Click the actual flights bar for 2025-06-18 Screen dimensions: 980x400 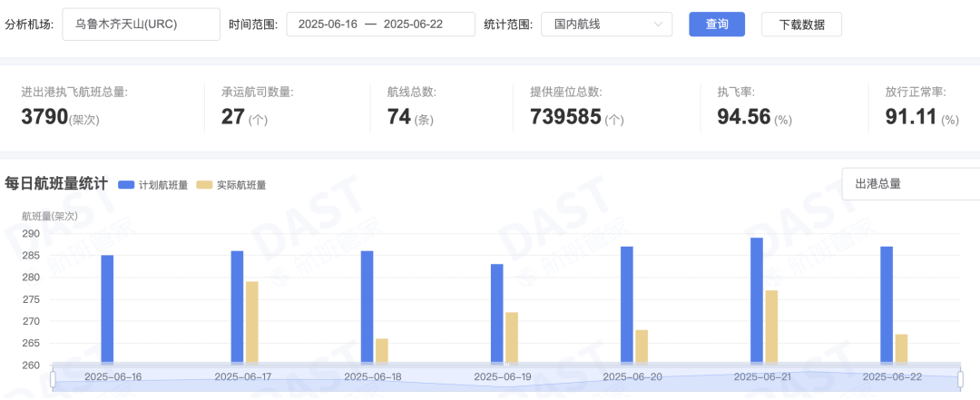pyautogui.click(x=381, y=351)
